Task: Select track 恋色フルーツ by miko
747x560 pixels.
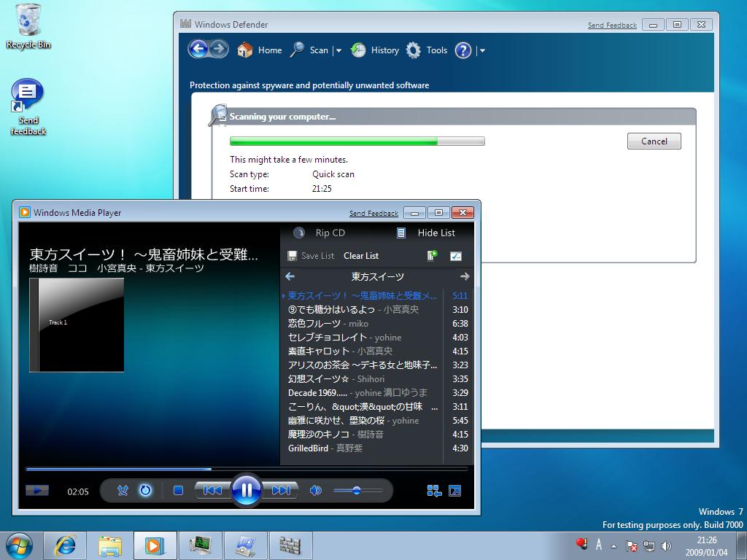Action: point(377,323)
